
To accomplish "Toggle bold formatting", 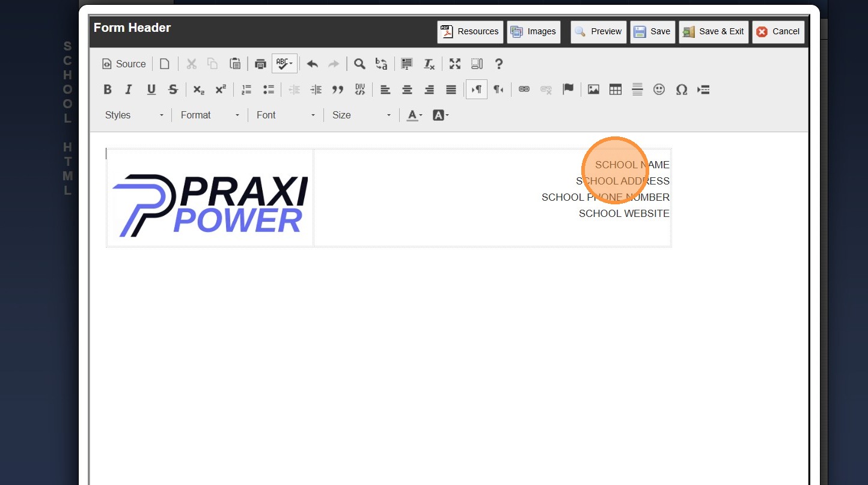I will pyautogui.click(x=108, y=90).
